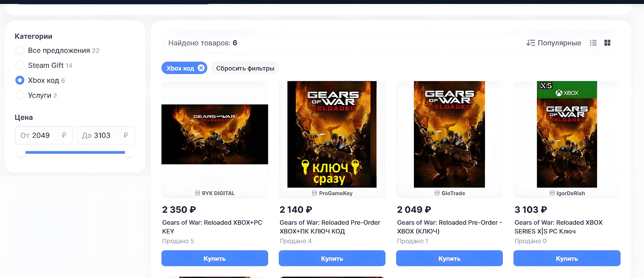Click the Продано 1 label
Screen dimensions: 644x278
(413, 241)
